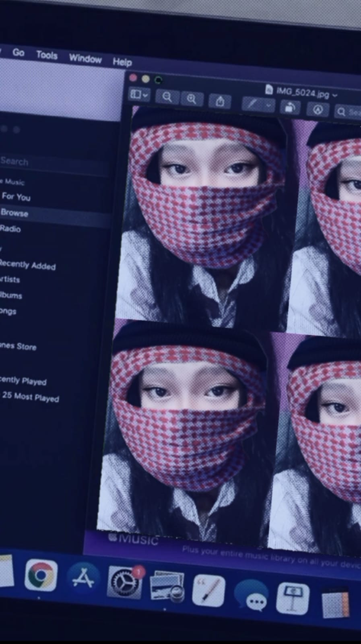
Task: Click the zoom in magnifier in Preview
Action: (x=192, y=99)
